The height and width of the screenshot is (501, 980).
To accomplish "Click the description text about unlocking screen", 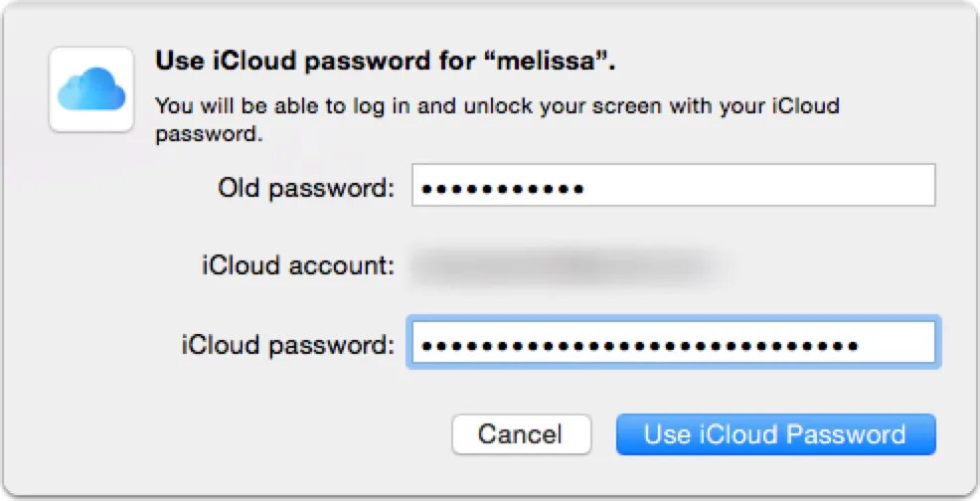I will tap(497, 106).
